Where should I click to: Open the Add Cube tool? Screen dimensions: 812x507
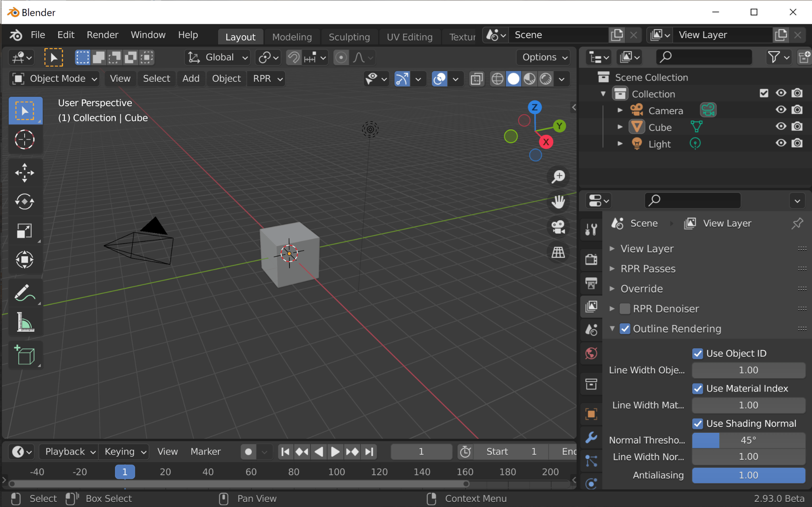[25, 355]
